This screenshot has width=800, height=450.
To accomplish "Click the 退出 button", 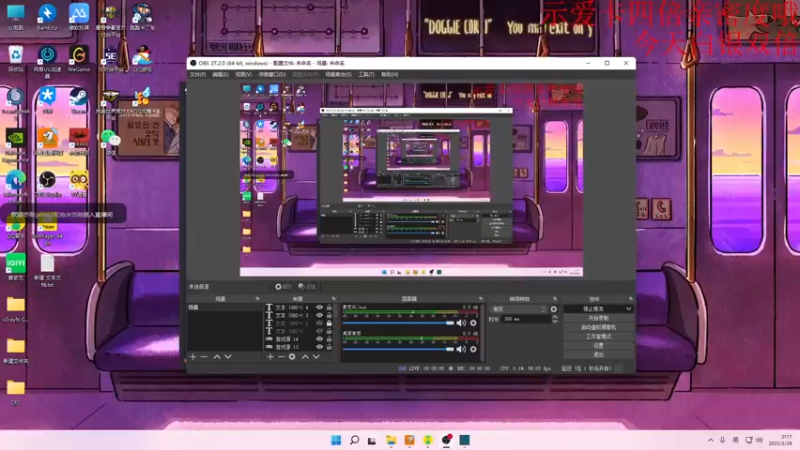I will (x=598, y=355).
